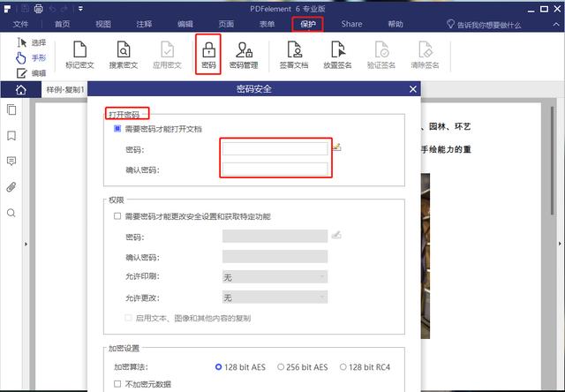
Task: Close the 密码安全 dialog
Action: [413, 89]
